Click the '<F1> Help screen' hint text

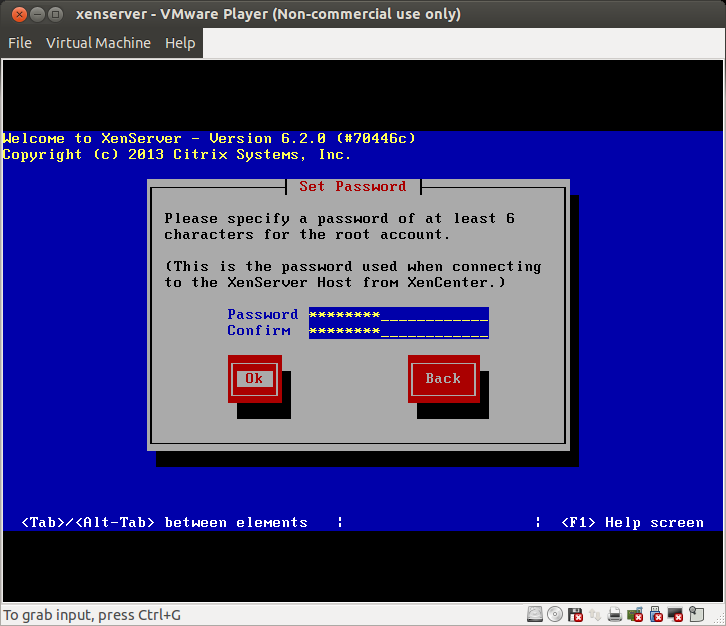coord(632,522)
